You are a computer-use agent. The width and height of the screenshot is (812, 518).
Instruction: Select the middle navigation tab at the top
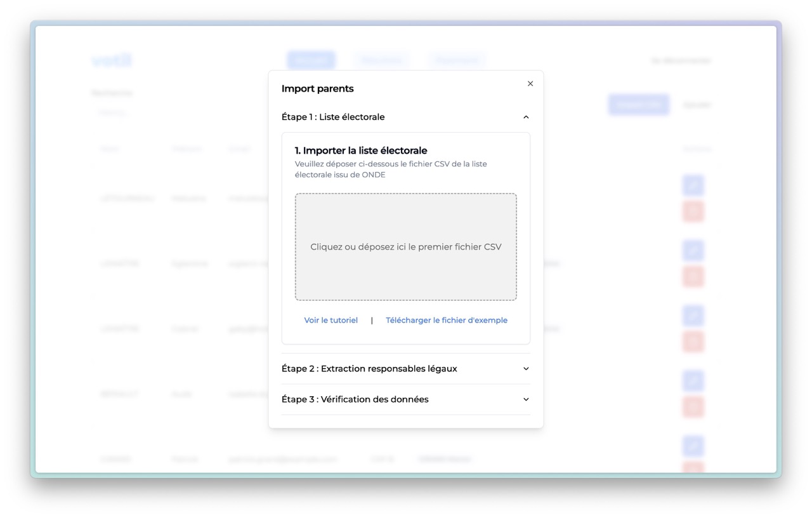(381, 60)
